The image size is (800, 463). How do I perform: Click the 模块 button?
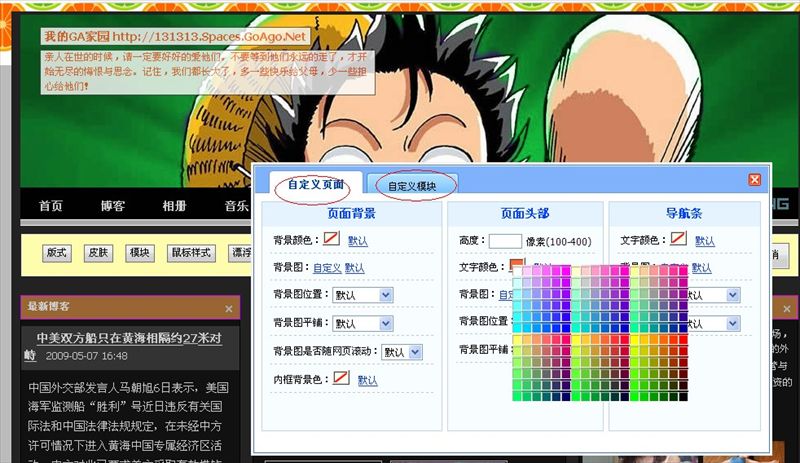pos(139,253)
